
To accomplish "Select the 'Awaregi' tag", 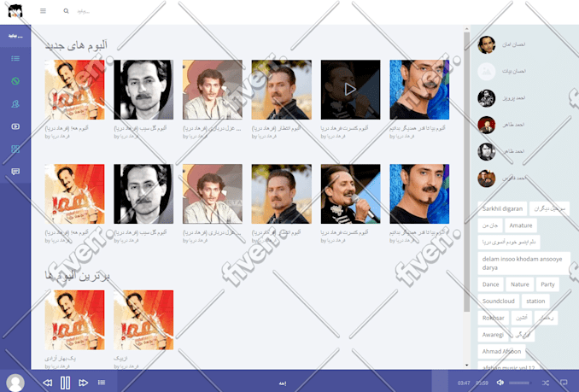I will pyautogui.click(x=493, y=335).
